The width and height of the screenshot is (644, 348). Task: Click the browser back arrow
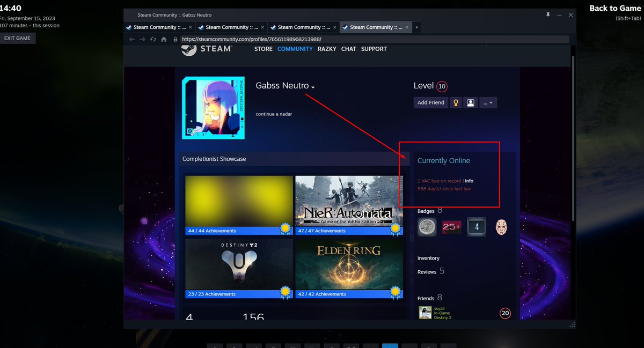tap(132, 39)
